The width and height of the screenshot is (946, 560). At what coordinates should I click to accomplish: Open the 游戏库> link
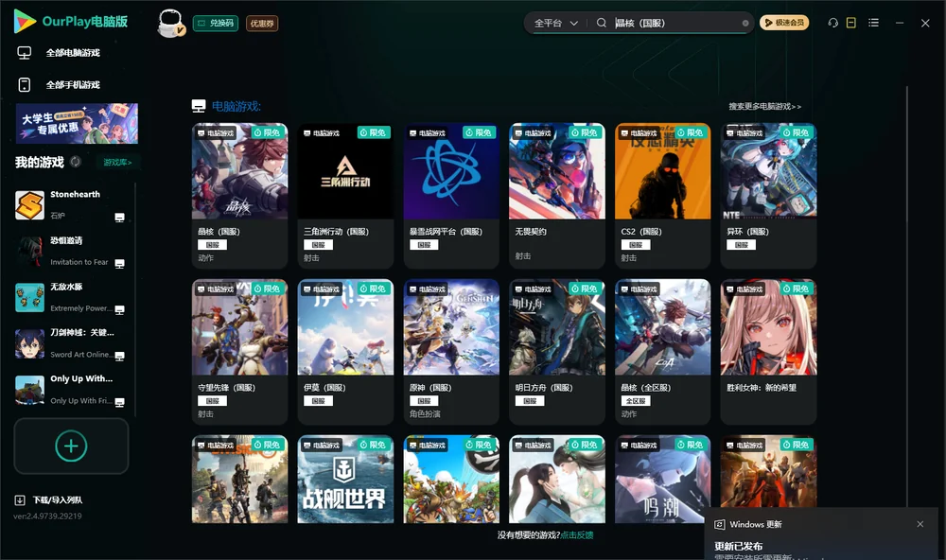[117, 163]
